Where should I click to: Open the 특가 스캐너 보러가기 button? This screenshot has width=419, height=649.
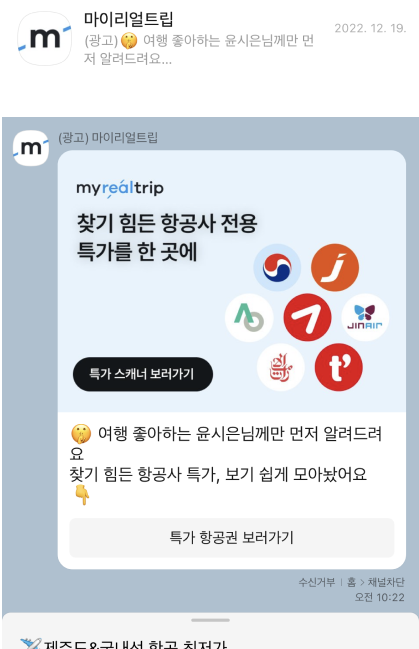click(x=143, y=374)
